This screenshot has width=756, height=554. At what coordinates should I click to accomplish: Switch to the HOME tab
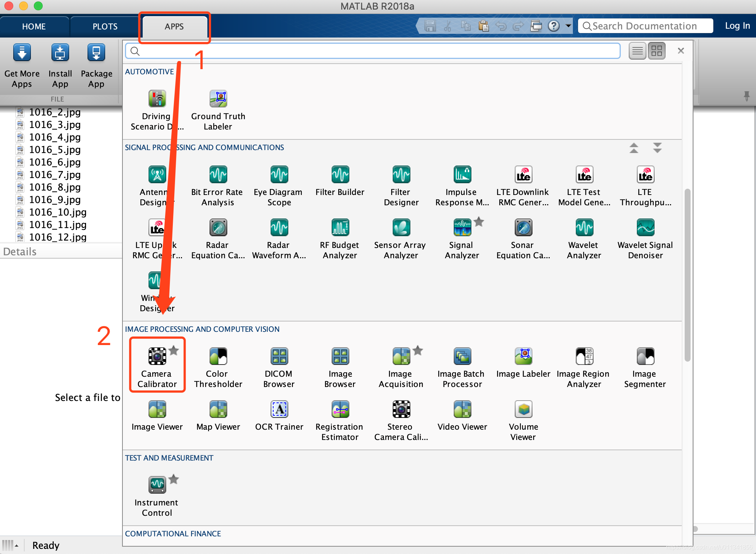pos(34,26)
